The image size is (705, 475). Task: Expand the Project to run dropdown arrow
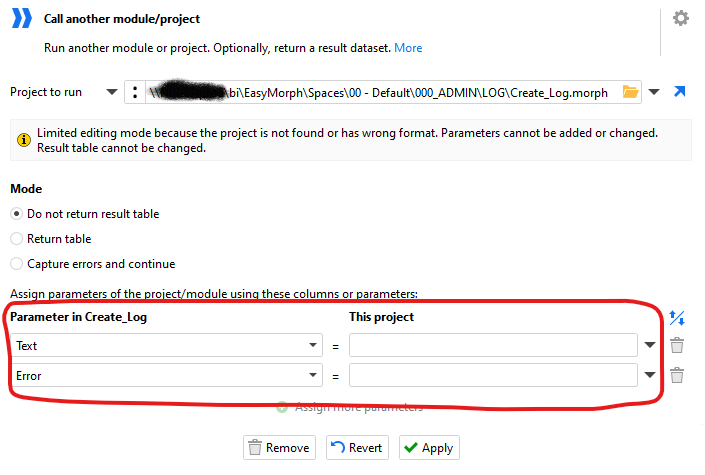112,92
